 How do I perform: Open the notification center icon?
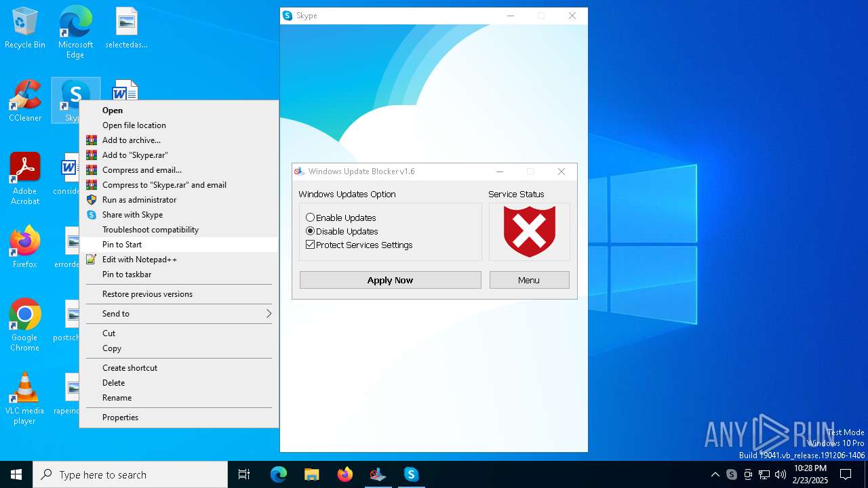point(846,474)
